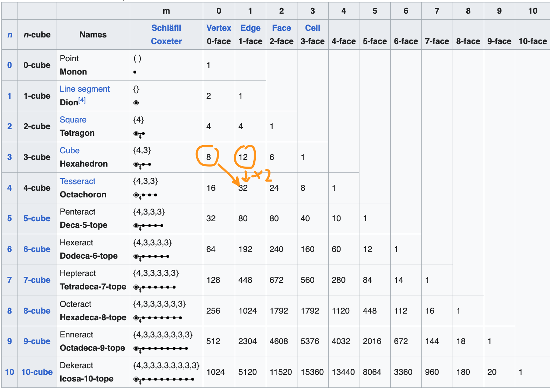Open the Tesseract article link

tap(77, 181)
